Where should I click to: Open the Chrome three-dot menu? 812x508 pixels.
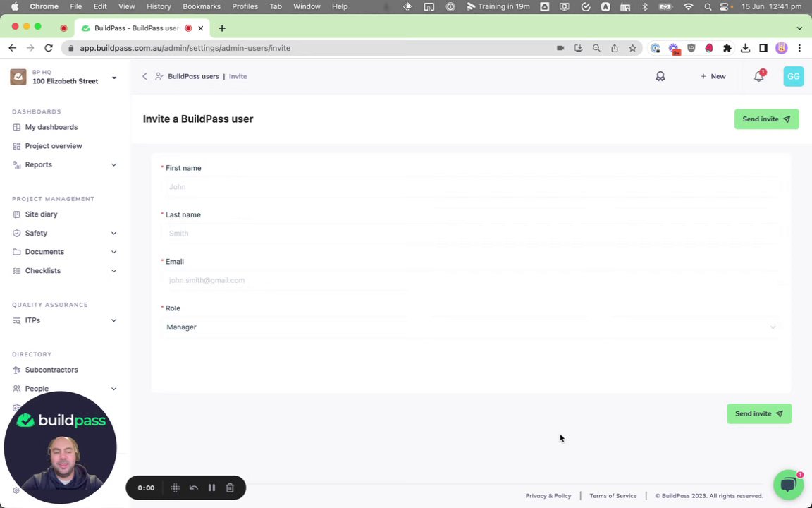point(799,48)
